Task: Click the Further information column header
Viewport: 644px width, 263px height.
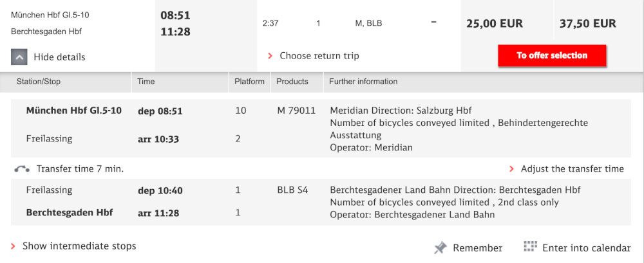Action: coord(363,82)
